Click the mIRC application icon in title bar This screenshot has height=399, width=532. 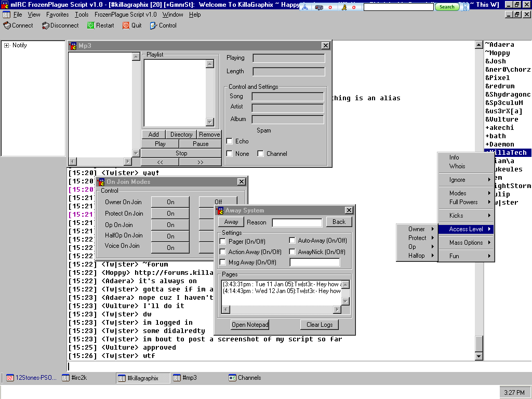tap(5, 5)
